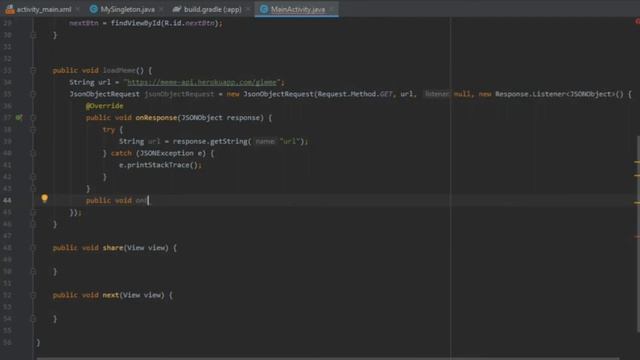Image resolution: width=640 pixels, height=360 pixels.
Task: Click Response.Listener<JSONObject> text
Action: point(555,94)
